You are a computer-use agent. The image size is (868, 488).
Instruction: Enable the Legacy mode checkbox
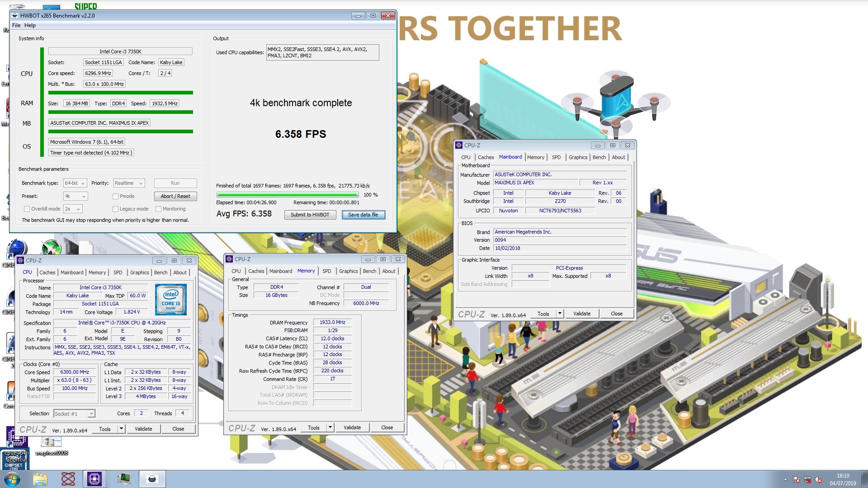tap(115, 209)
